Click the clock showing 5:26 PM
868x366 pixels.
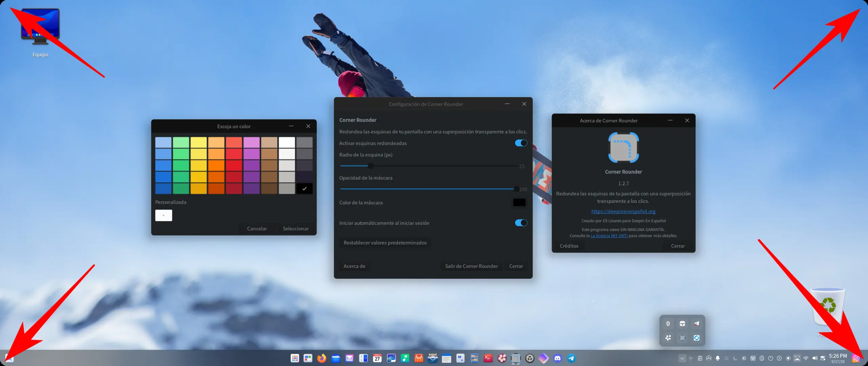click(838, 356)
